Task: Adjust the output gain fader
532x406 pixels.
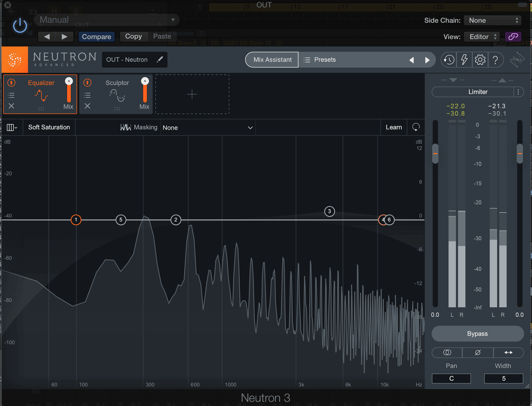Action: (x=520, y=154)
